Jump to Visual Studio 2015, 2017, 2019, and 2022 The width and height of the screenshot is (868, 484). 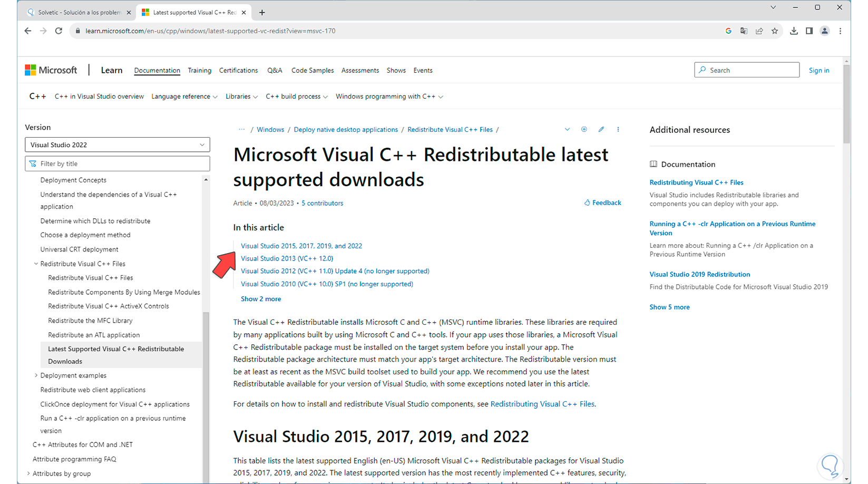pos(301,246)
